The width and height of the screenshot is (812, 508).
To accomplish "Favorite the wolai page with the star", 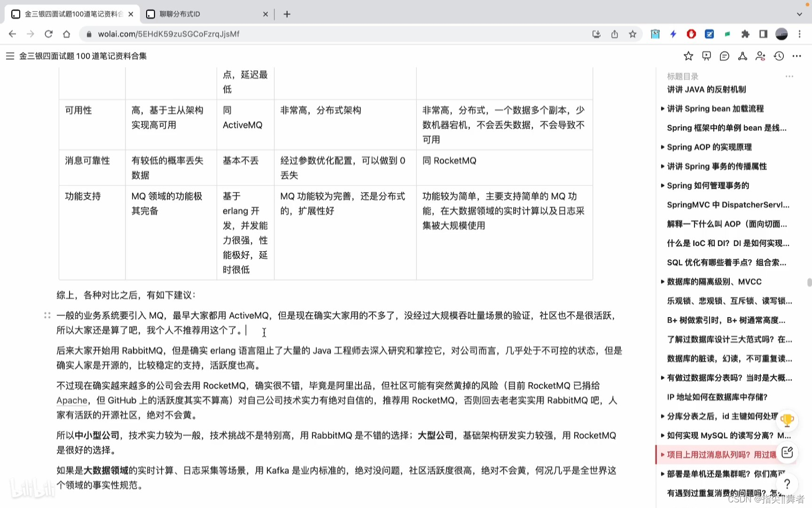I will click(x=688, y=56).
